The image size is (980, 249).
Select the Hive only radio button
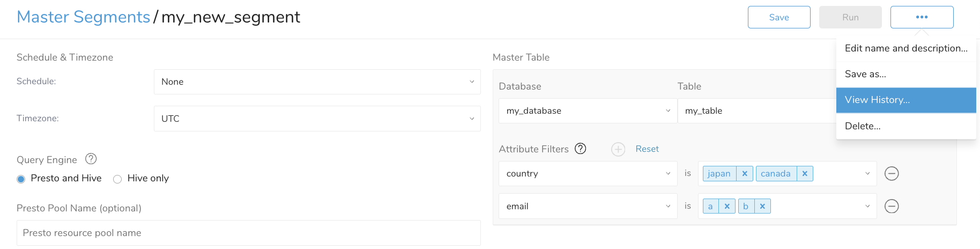117,179
